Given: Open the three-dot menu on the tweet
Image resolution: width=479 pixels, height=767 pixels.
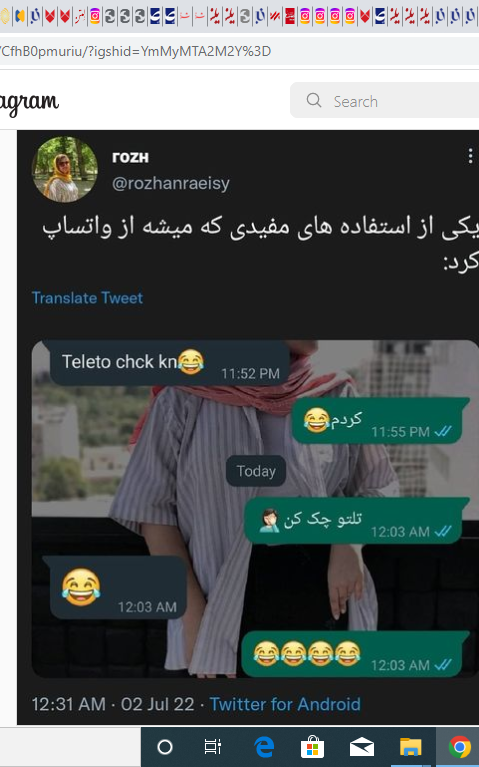Looking at the screenshot, I should (x=470, y=156).
